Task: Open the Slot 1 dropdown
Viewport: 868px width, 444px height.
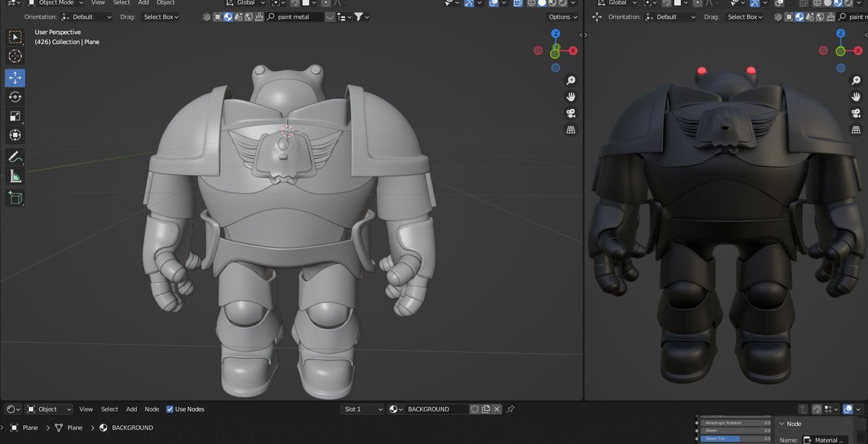Action: (x=362, y=409)
